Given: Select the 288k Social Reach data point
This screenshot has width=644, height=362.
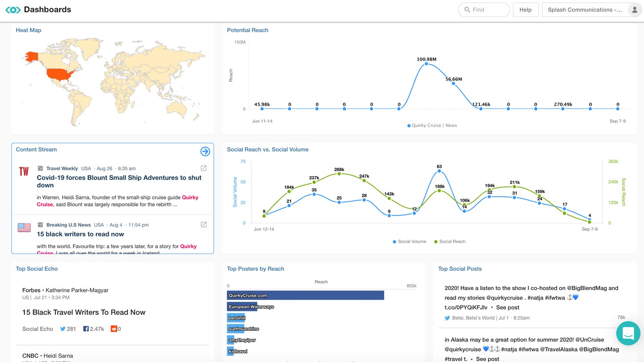Looking at the screenshot, I should click(x=339, y=174).
